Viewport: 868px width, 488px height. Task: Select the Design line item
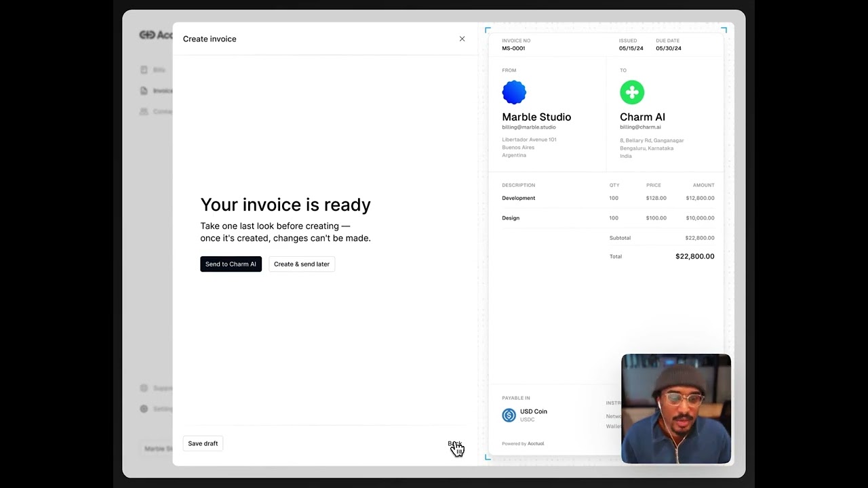click(511, 218)
